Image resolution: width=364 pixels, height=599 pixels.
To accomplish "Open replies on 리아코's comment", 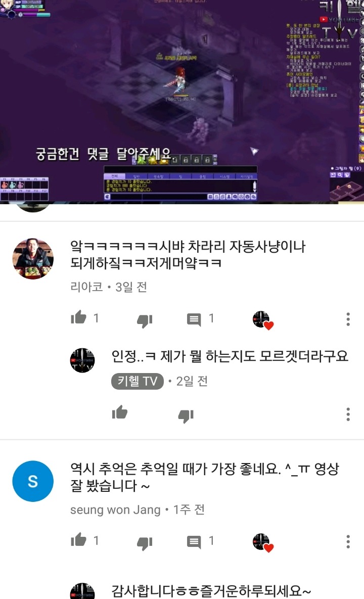I will (194, 319).
